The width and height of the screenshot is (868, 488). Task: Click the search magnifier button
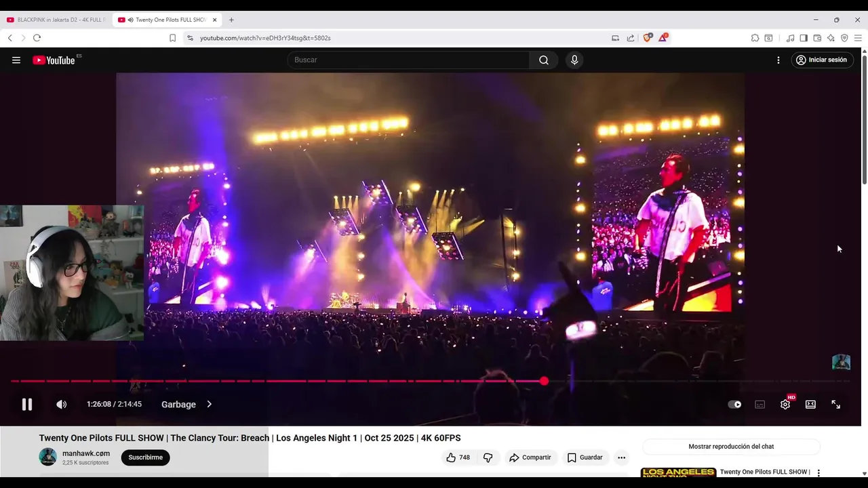pos(544,60)
